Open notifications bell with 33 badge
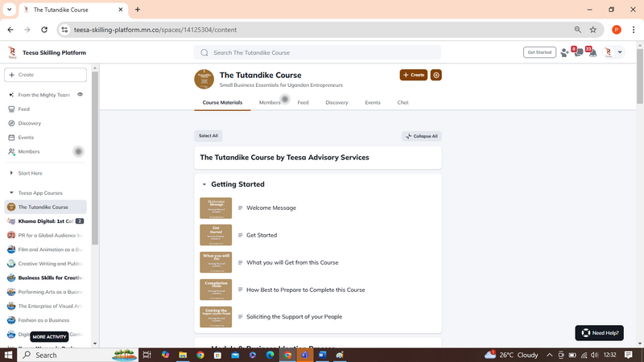 click(592, 52)
